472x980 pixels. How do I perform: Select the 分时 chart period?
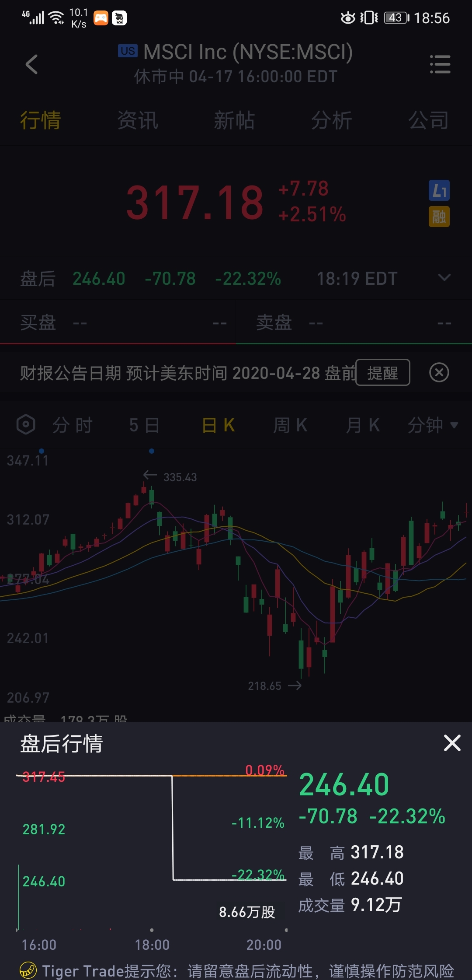pyautogui.click(x=72, y=425)
